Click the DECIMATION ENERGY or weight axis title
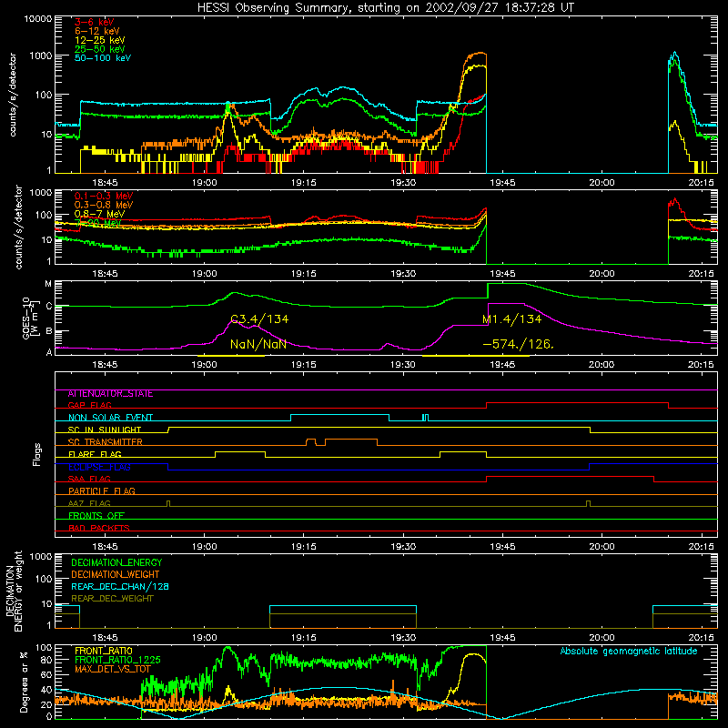 [x=14, y=591]
